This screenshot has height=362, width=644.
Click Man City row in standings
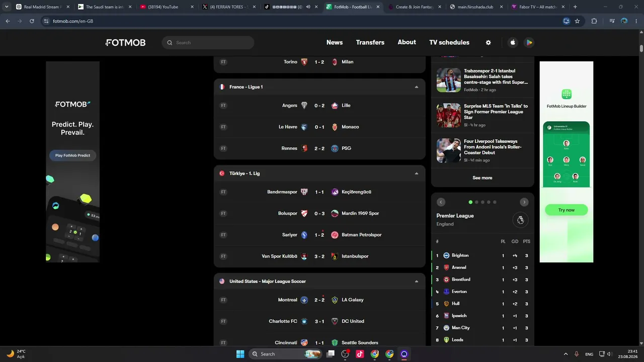482,328
